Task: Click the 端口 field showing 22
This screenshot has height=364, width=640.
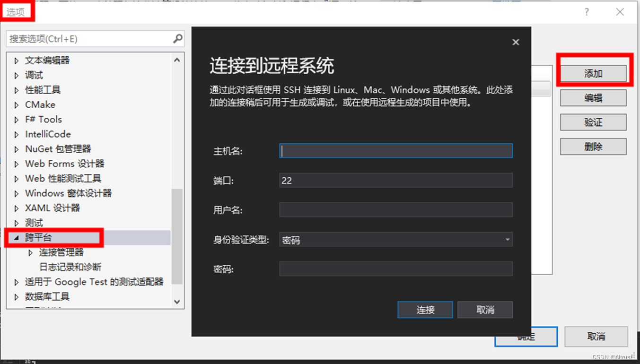Action: point(396,180)
